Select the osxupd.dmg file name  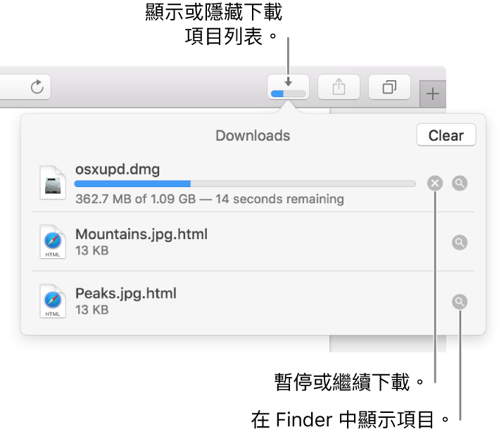point(118,170)
